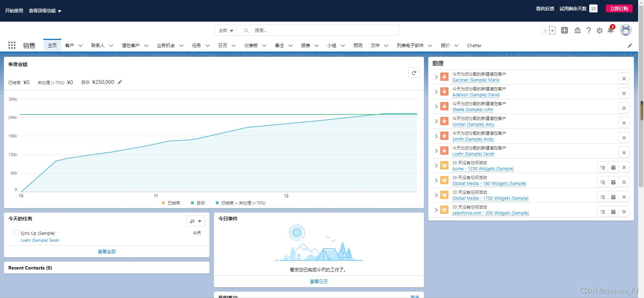Dismiss the salesforce.com - 200 Widgets item
Screen dimensions: 644x298
point(624,211)
